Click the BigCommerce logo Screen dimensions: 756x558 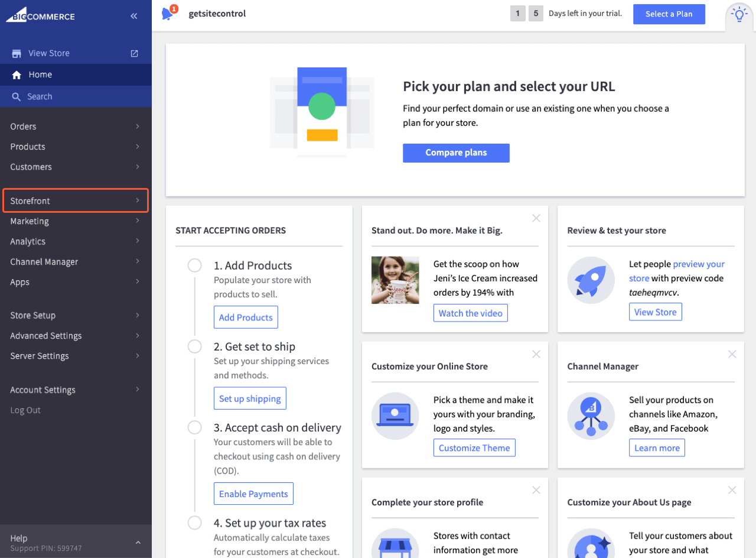tap(40, 16)
